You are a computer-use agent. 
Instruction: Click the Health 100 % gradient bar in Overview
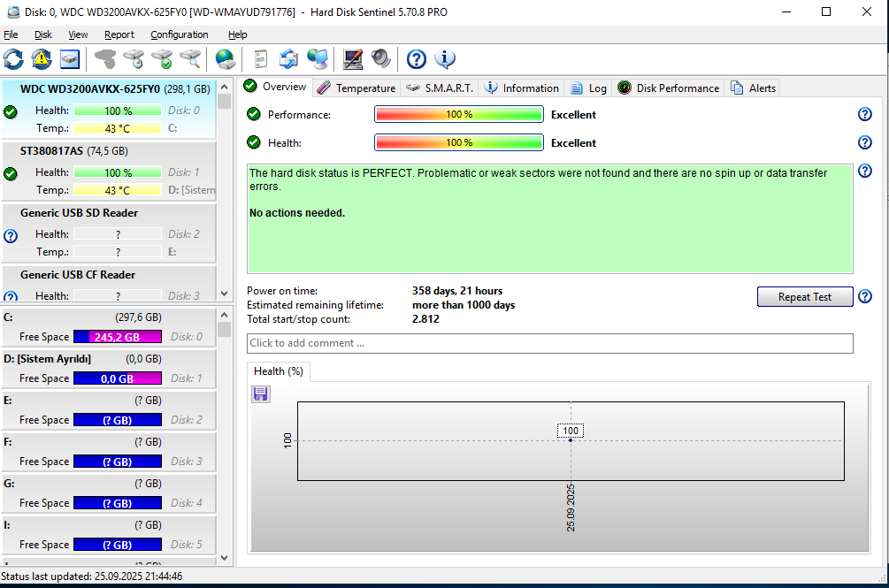(x=459, y=142)
